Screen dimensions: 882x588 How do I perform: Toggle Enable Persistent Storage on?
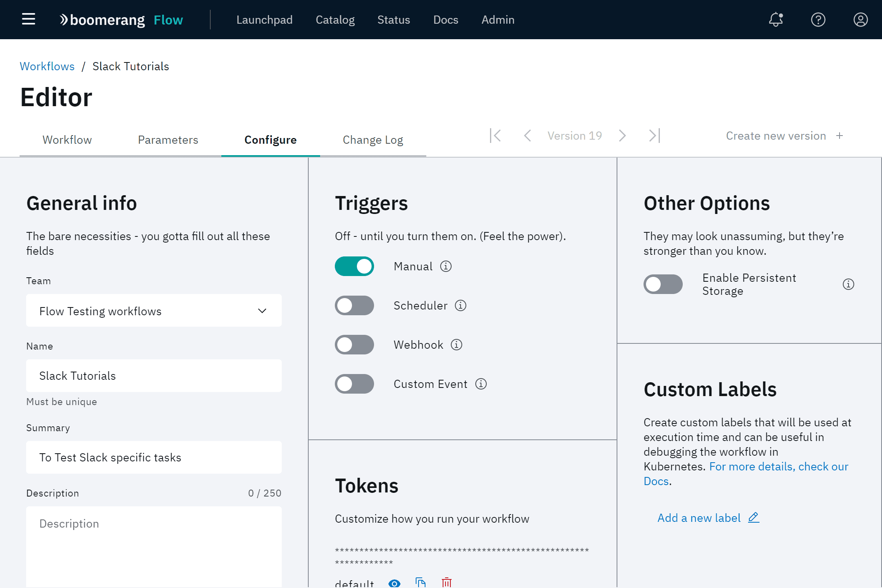click(x=663, y=284)
